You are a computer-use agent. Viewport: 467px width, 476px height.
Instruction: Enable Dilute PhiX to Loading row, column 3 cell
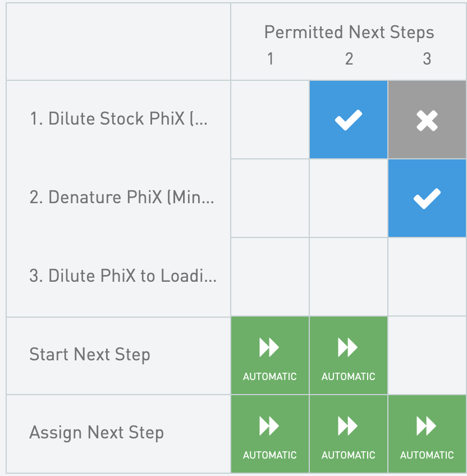427,277
